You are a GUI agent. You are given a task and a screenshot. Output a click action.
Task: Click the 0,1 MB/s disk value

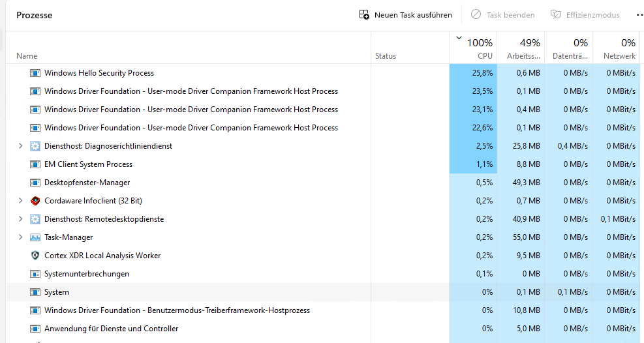(x=572, y=292)
